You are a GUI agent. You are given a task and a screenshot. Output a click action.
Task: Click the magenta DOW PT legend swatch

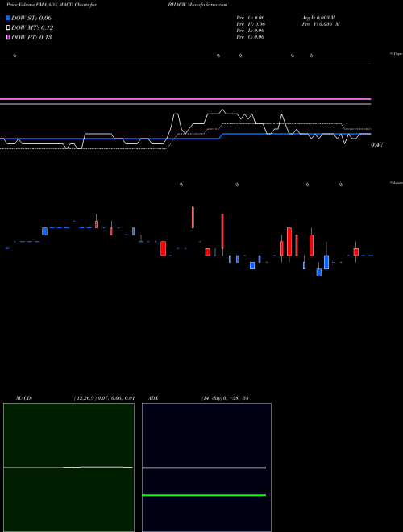(x=9, y=37)
